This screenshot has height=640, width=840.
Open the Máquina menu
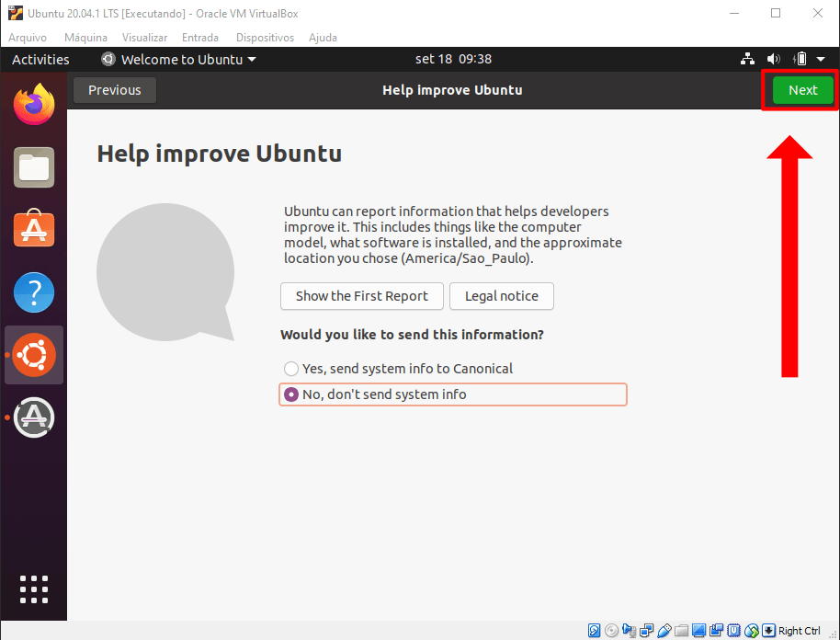(x=85, y=38)
